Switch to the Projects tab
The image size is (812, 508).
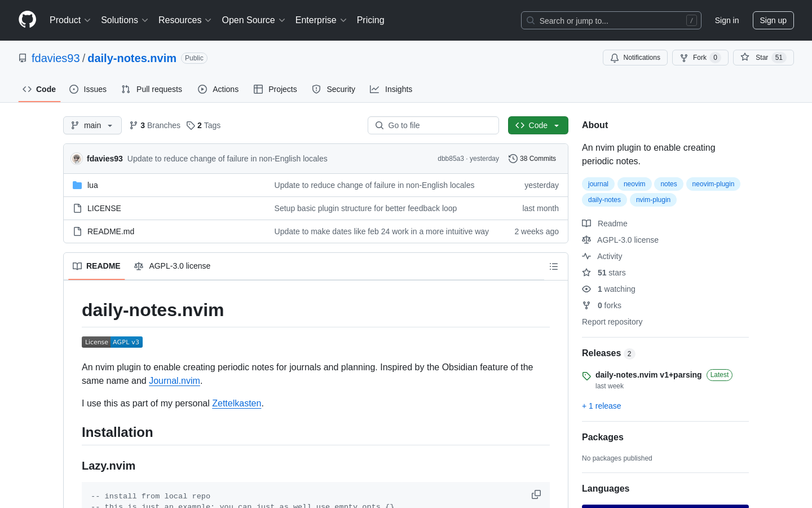pyautogui.click(x=275, y=89)
